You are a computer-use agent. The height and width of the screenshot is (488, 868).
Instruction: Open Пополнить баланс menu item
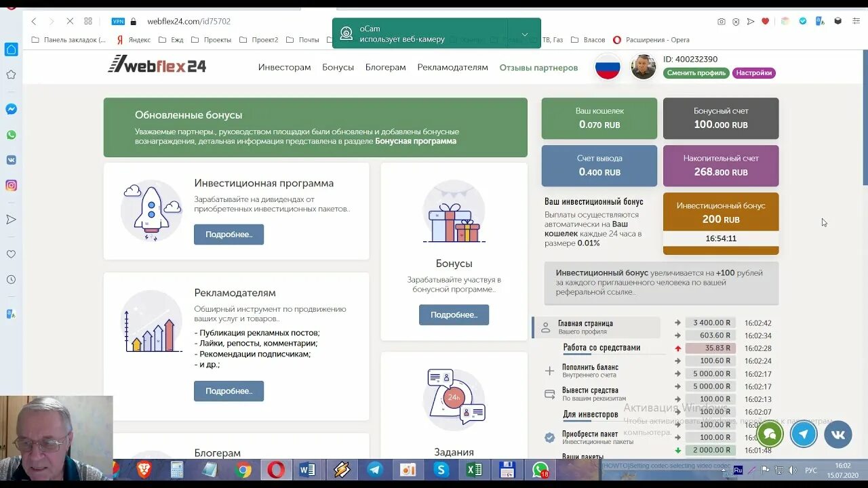point(590,371)
